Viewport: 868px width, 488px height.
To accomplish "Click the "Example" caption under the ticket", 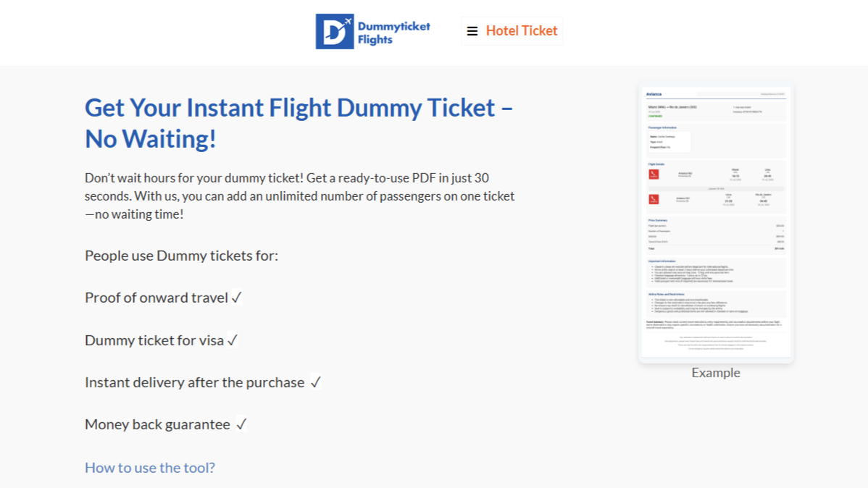I will [x=716, y=373].
